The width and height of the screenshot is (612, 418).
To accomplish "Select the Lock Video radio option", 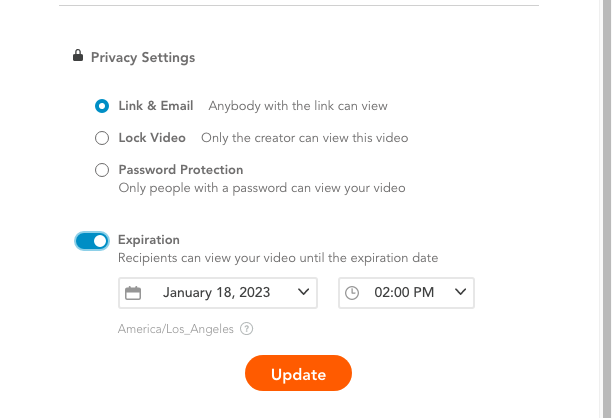I will (102, 138).
